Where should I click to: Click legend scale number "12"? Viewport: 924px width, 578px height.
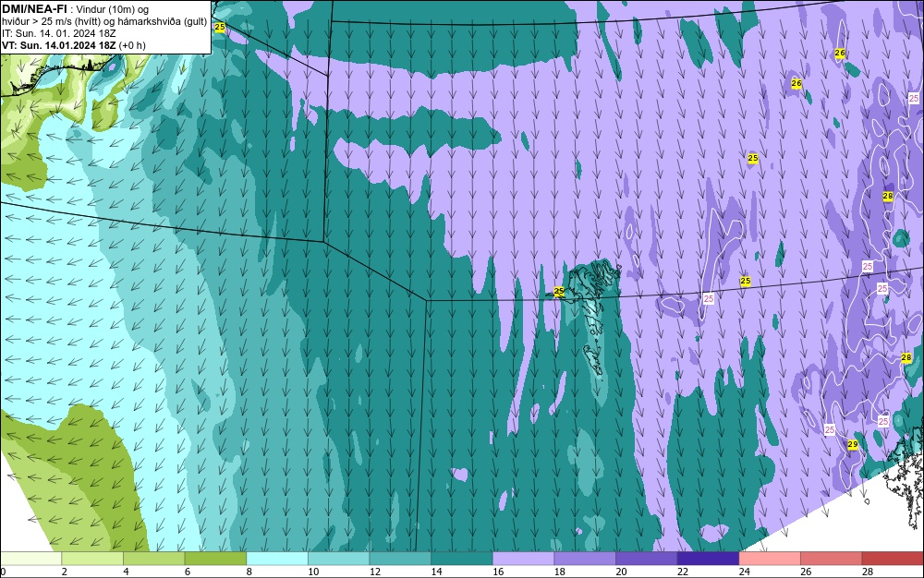point(375,572)
